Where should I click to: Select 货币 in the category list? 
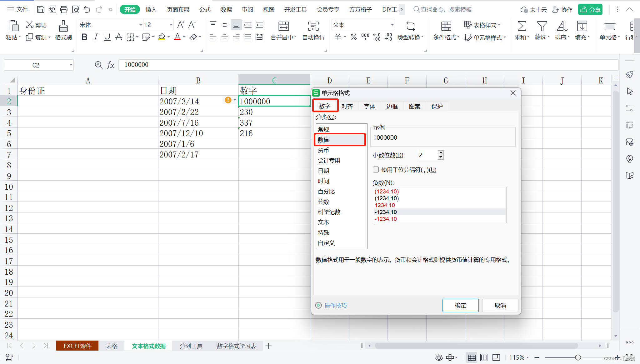[x=323, y=150]
